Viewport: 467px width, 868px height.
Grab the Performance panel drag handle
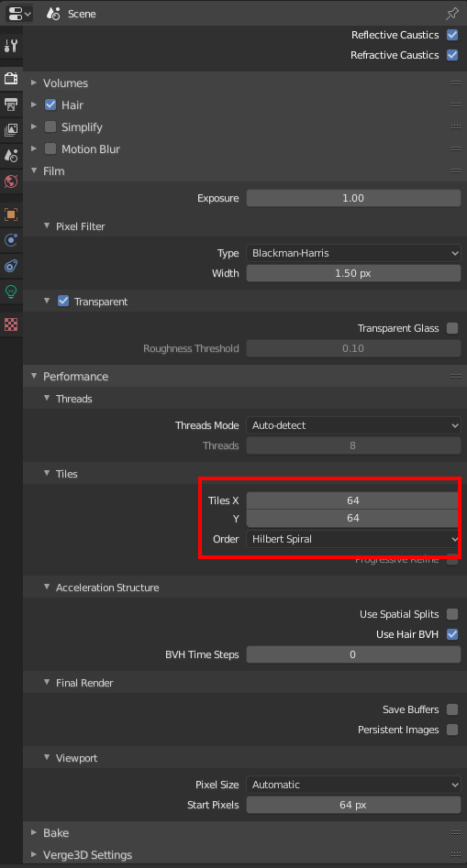(x=456, y=377)
